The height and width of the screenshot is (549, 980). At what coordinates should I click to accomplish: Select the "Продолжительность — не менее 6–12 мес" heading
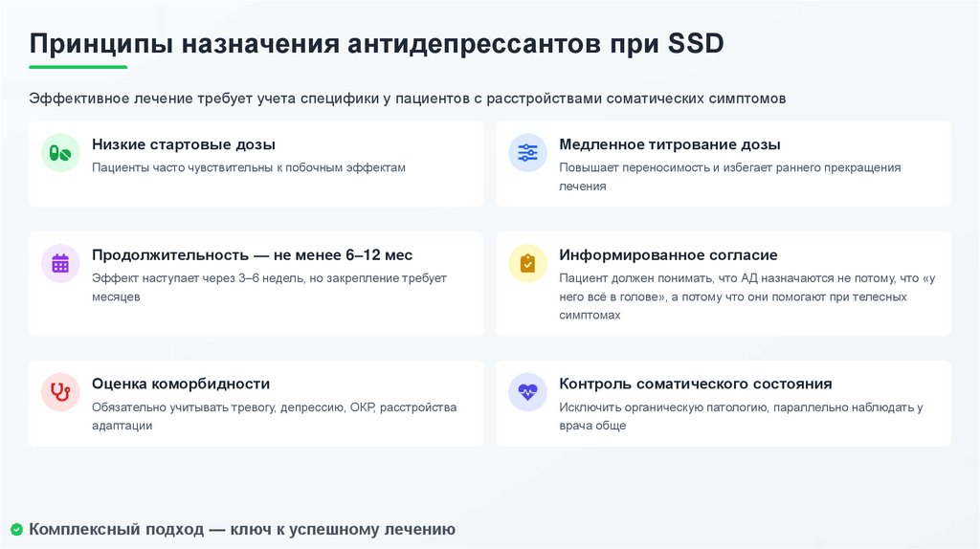pyautogui.click(x=253, y=255)
